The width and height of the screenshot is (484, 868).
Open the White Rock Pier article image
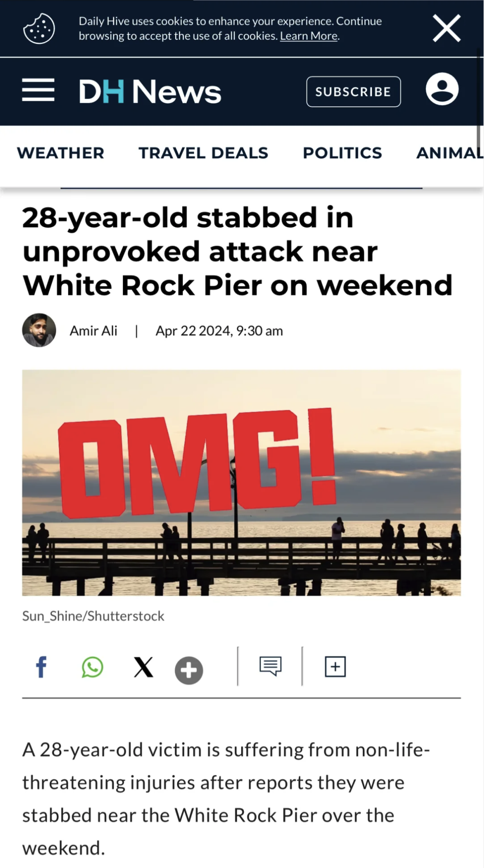coord(242,483)
